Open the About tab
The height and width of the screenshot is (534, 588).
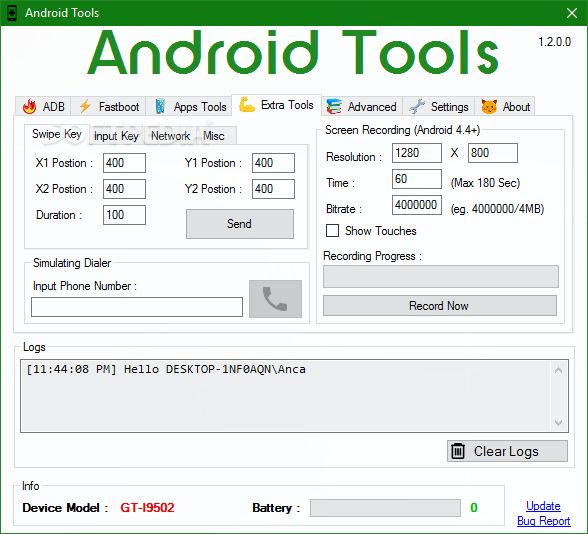point(505,106)
